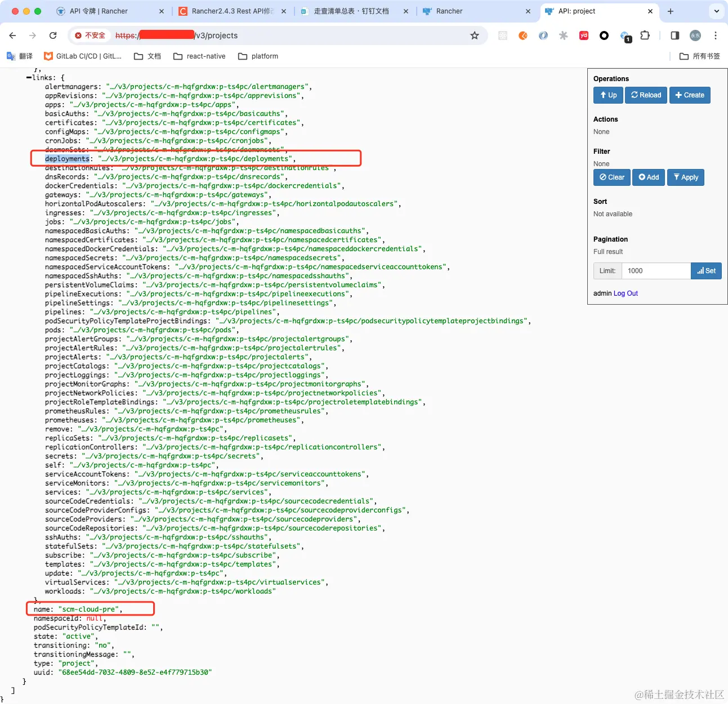Close the API 令牌 | Rancher tab
This screenshot has width=728, height=704.
(x=162, y=11)
